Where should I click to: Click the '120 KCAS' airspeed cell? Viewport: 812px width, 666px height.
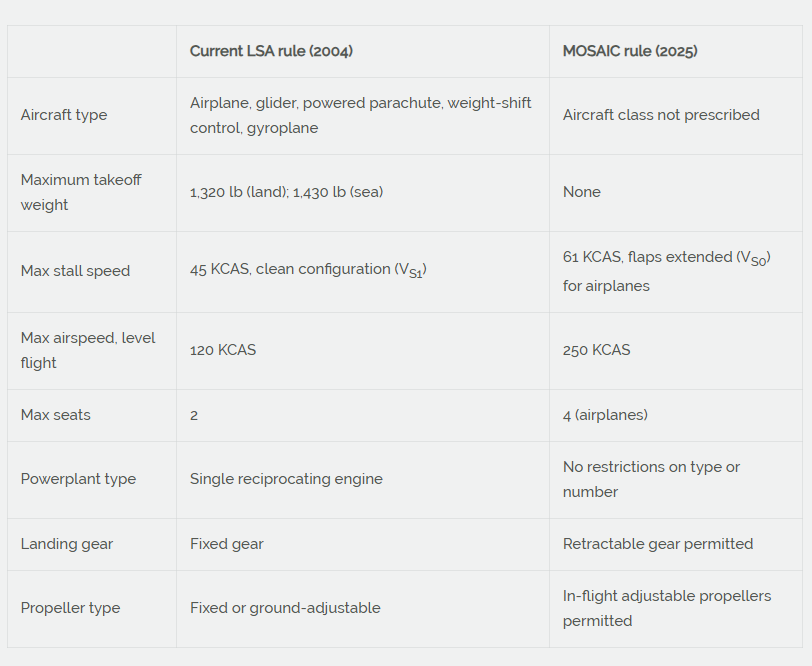[x=223, y=350]
